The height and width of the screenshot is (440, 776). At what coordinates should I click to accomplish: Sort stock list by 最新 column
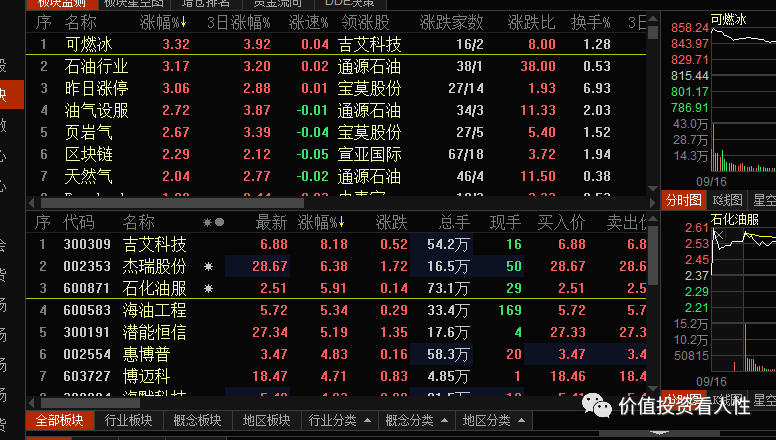pos(271,223)
